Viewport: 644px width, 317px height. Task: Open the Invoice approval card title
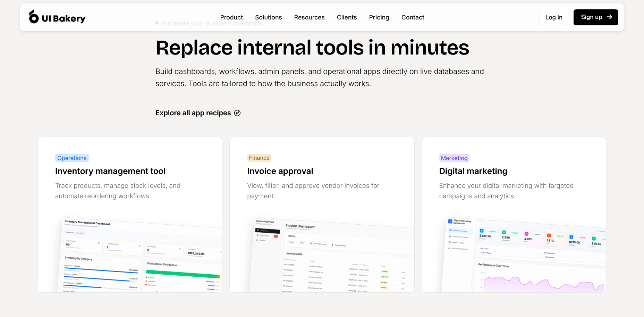point(280,171)
